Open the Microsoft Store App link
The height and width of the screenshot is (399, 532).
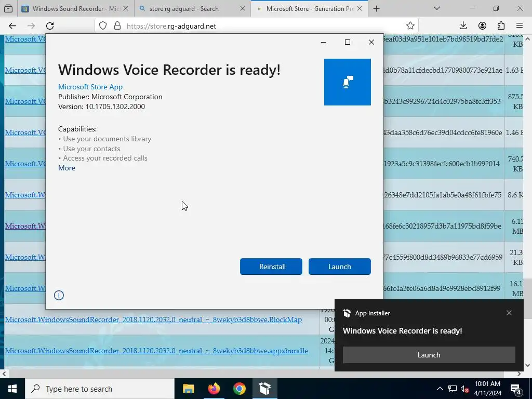click(90, 87)
